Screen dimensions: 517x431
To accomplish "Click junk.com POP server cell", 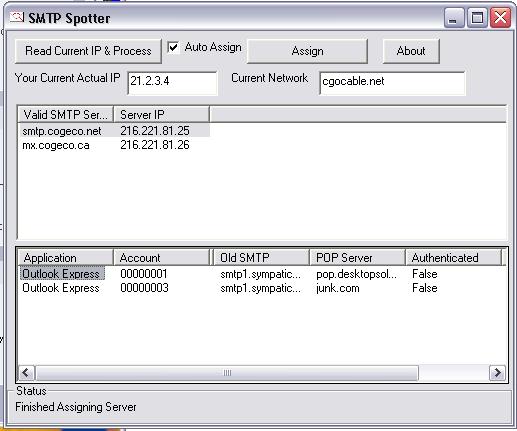I will [x=338, y=288].
